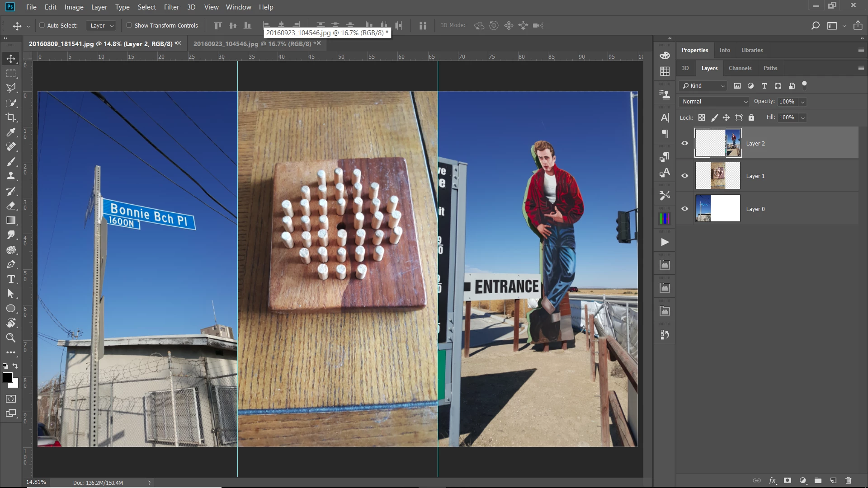Open the Filter menu
868x488 pixels.
click(171, 7)
